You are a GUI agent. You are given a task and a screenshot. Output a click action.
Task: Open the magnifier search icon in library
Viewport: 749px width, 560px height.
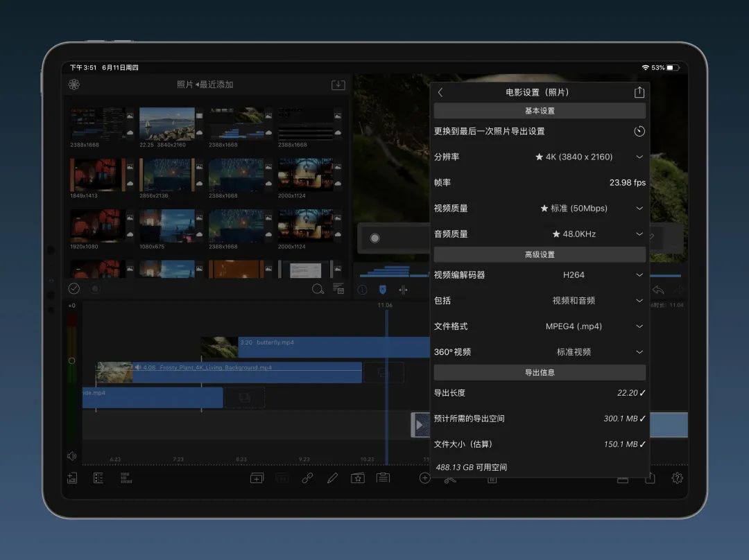[x=318, y=289]
